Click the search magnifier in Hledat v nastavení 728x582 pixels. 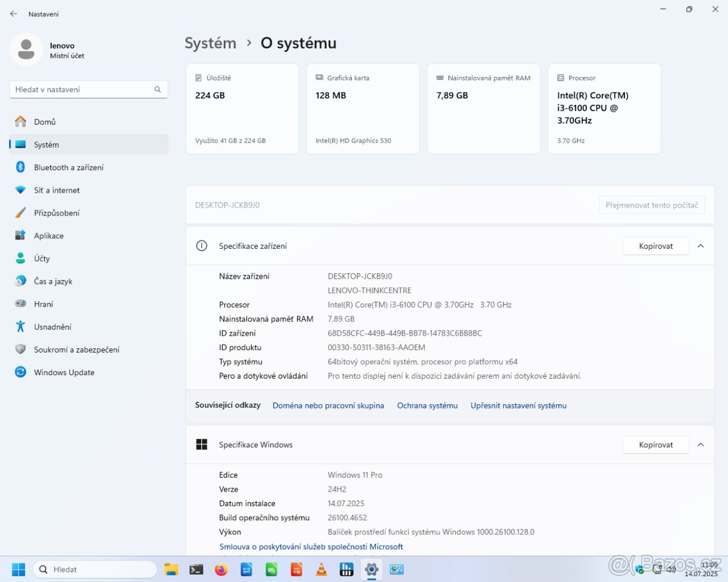157,89
